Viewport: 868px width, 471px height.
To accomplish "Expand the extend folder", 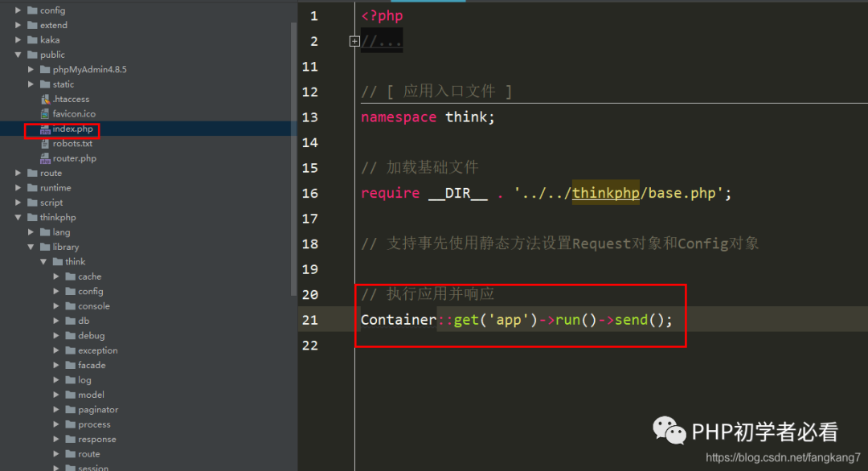I will [x=18, y=25].
